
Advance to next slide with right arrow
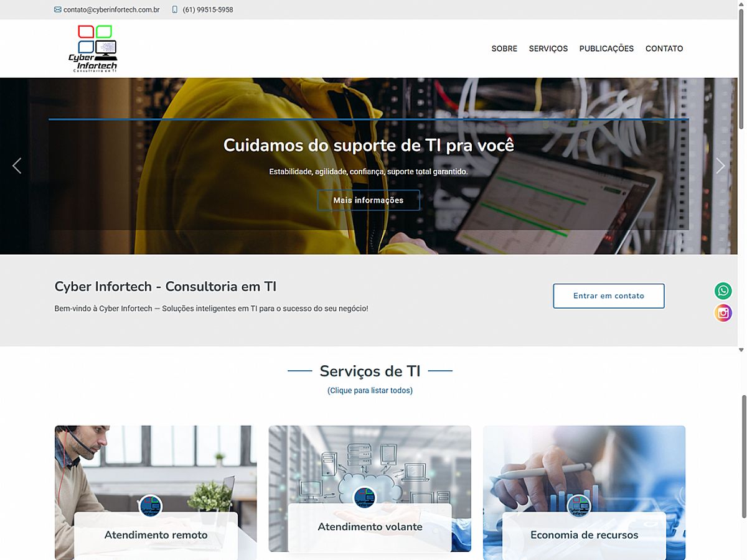pyautogui.click(x=720, y=166)
